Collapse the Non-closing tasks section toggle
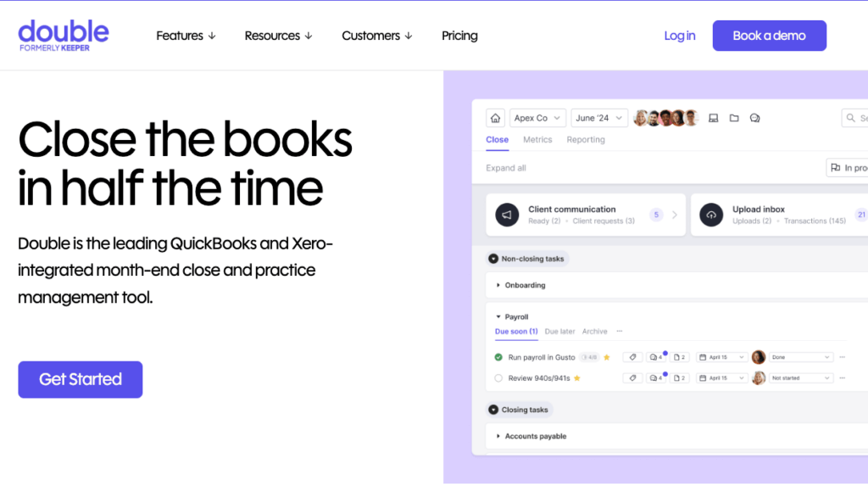 coord(493,259)
